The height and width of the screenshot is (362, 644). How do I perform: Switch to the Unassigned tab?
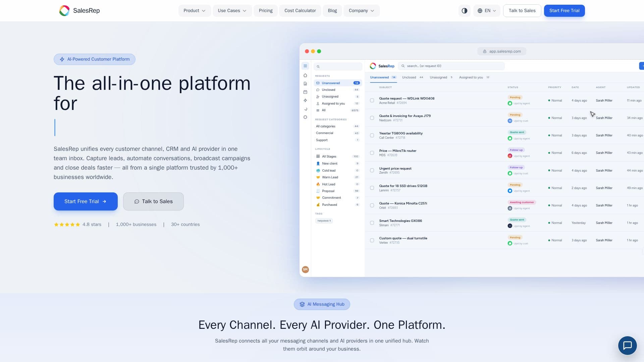tap(441, 77)
